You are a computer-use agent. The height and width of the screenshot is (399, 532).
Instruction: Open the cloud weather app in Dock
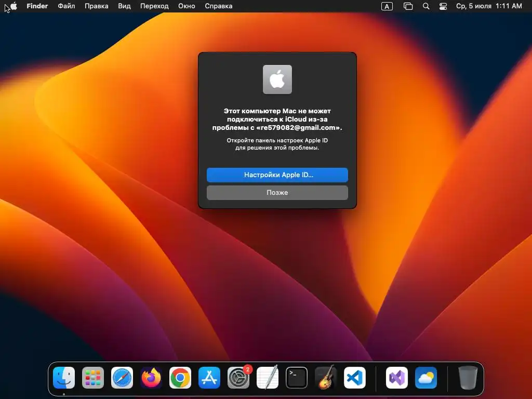426,378
